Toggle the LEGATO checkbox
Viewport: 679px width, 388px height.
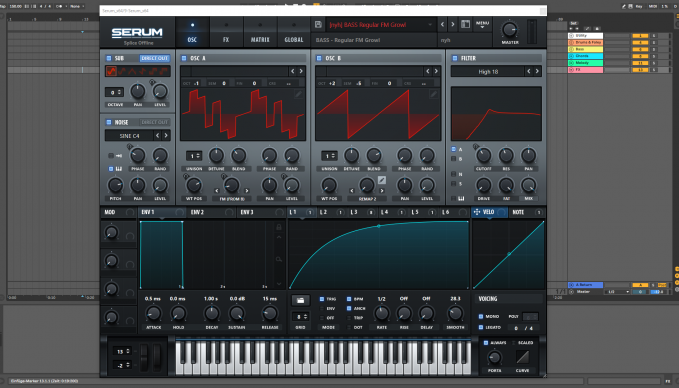(x=481, y=327)
